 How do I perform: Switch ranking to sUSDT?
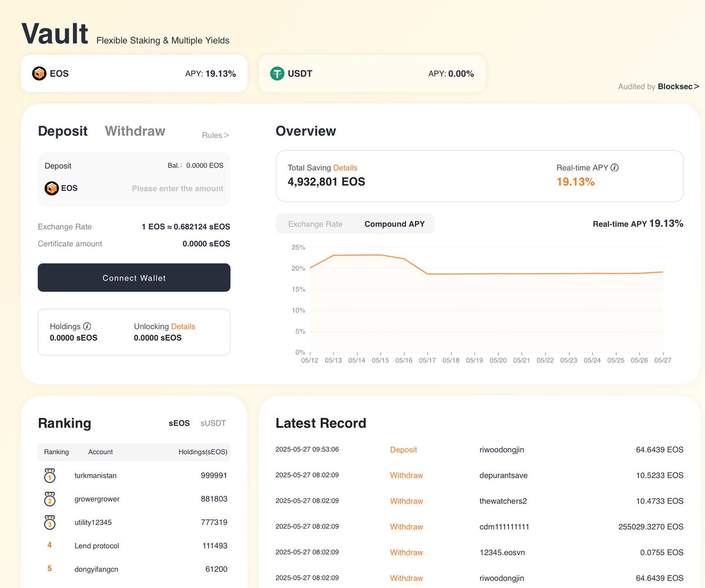pos(213,423)
